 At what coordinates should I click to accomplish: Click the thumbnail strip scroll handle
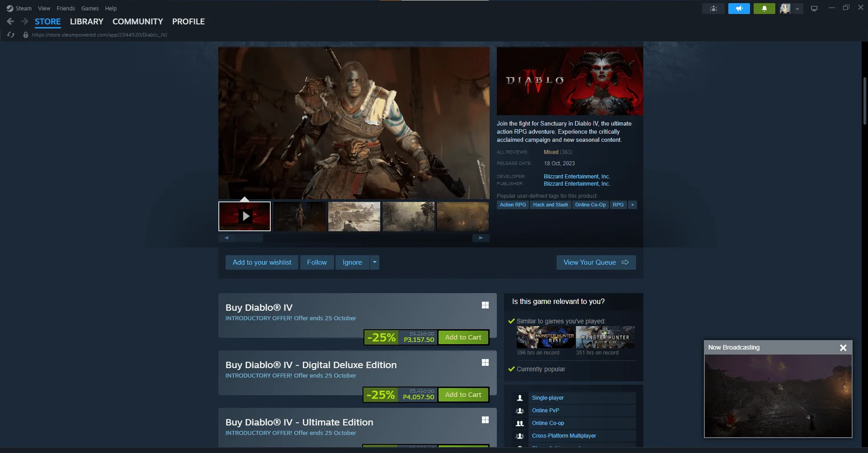[x=249, y=238]
